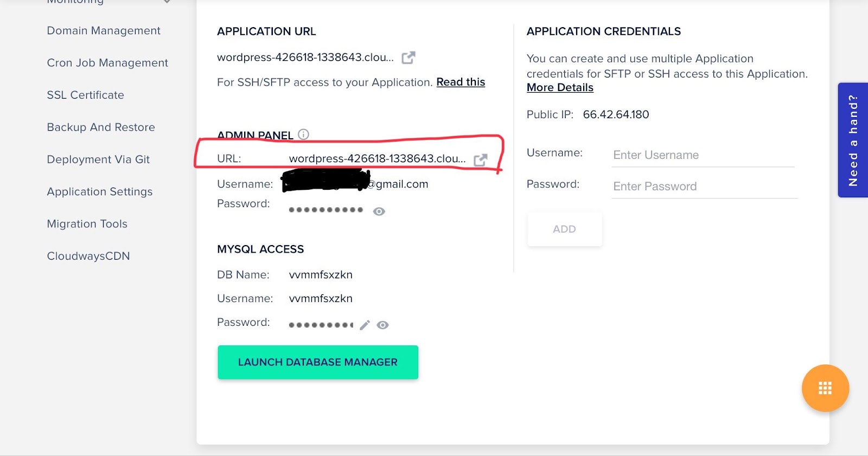Click the Admin Panel URL wordpress address

click(x=378, y=159)
